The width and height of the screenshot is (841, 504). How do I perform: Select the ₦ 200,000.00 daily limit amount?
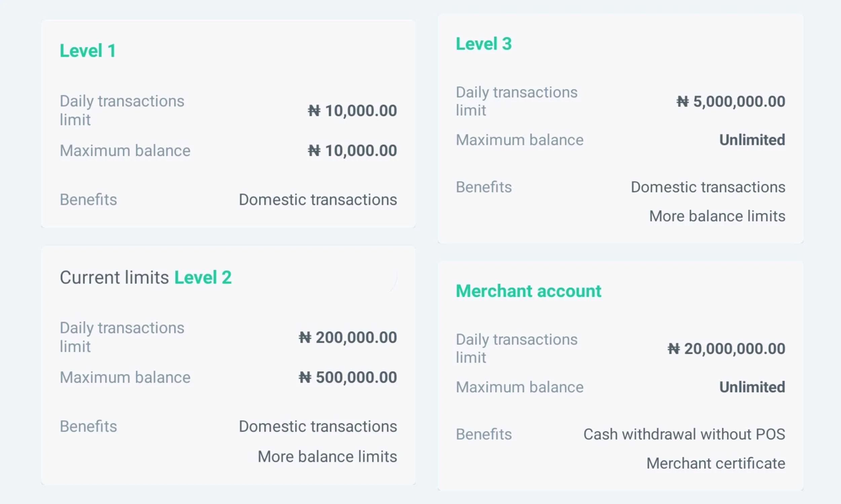[348, 338]
